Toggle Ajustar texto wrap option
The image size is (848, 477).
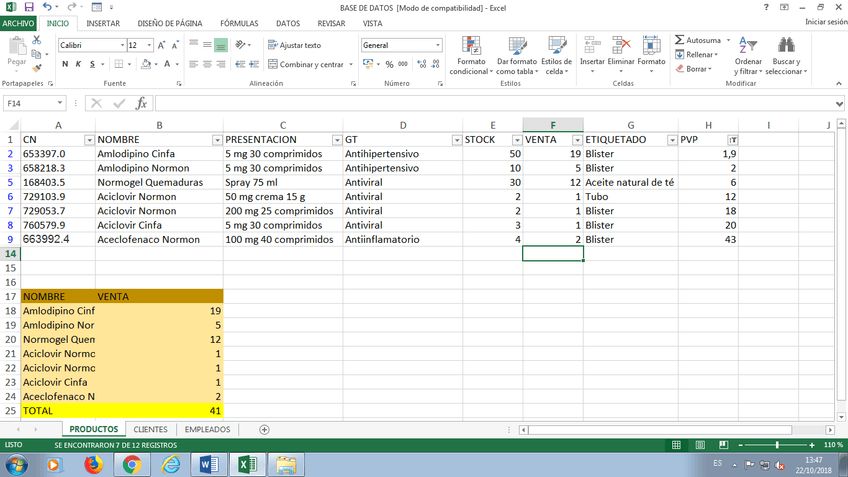tap(294, 45)
